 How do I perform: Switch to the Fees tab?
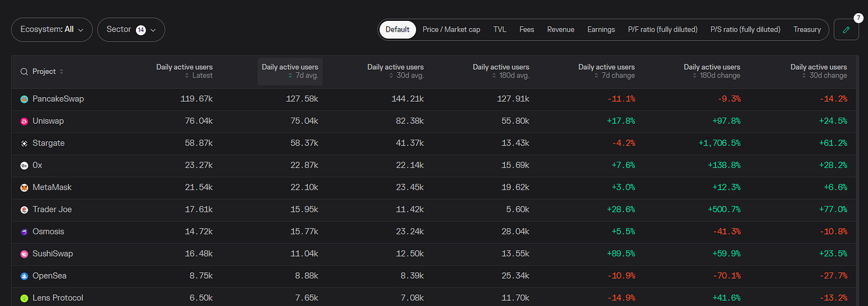(526, 29)
